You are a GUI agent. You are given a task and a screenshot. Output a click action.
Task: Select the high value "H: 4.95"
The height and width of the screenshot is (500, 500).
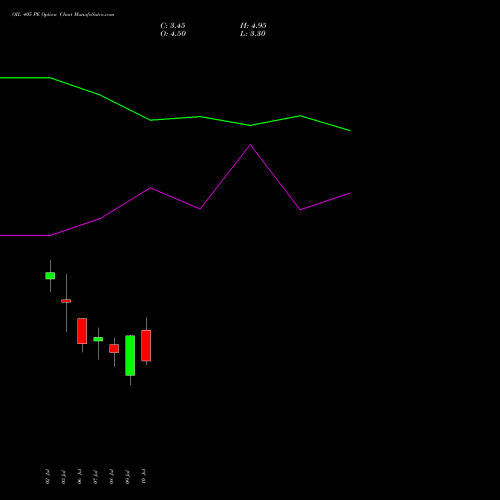click(253, 26)
